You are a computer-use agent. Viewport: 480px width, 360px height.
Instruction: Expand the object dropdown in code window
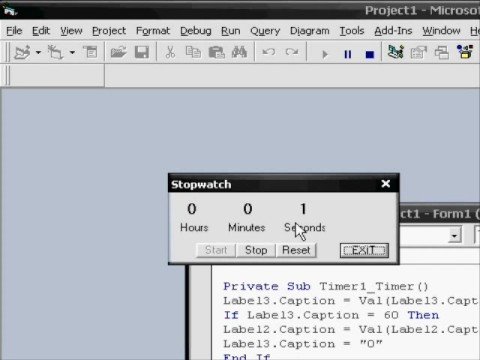pyautogui.click(x=454, y=236)
